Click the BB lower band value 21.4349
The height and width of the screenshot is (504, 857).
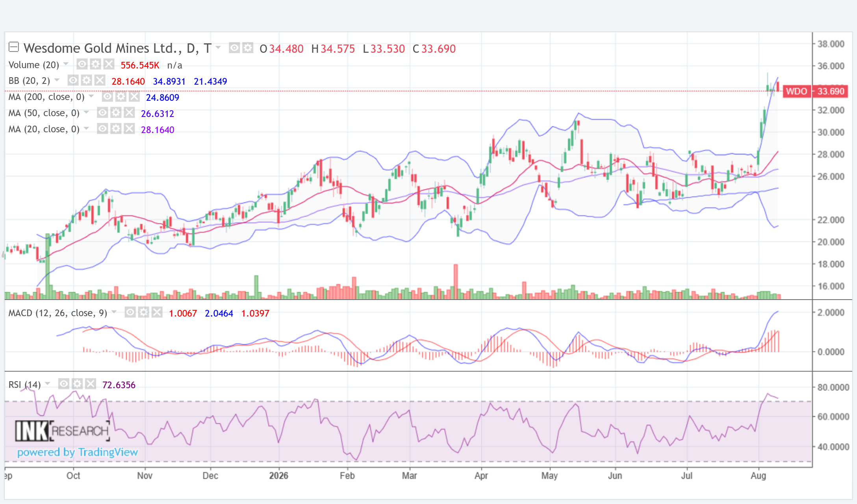coord(210,82)
